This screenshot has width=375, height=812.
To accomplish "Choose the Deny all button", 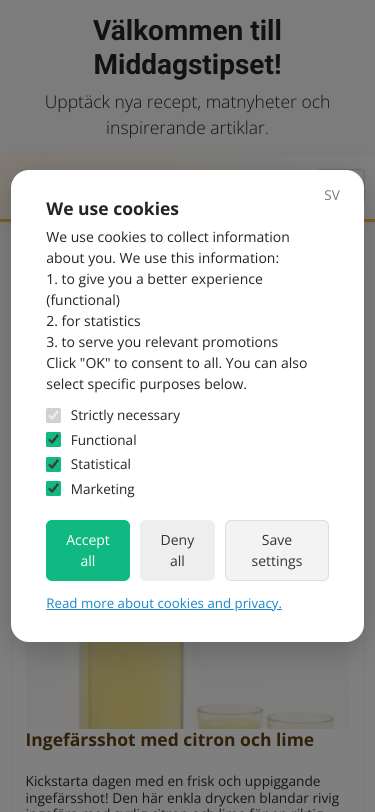I will click(x=177, y=550).
